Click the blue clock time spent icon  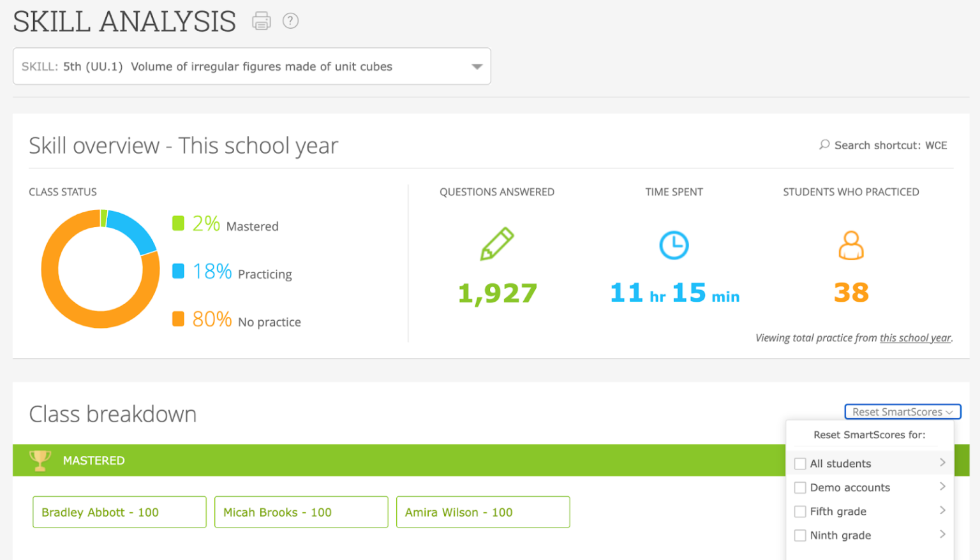point(674,245)
